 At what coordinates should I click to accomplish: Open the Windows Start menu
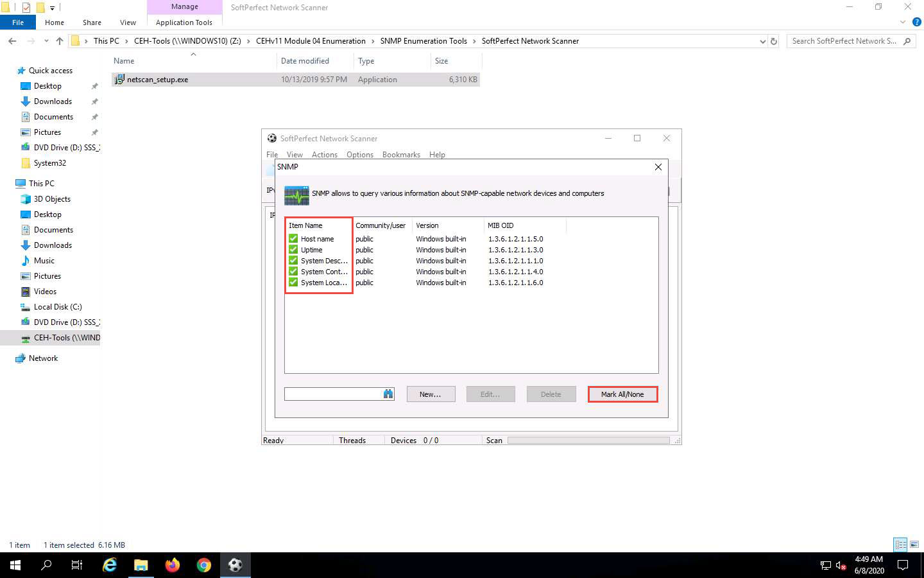click(x=15, y=565)
